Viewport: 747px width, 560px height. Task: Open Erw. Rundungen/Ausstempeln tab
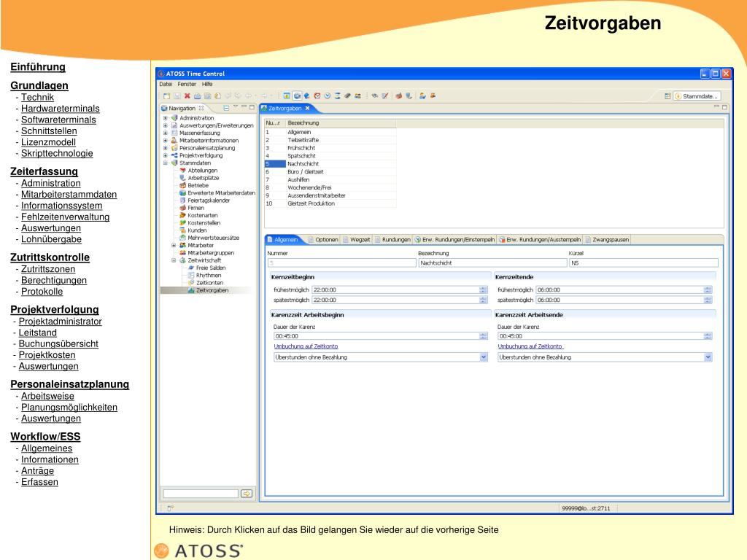tap(540, 239)
